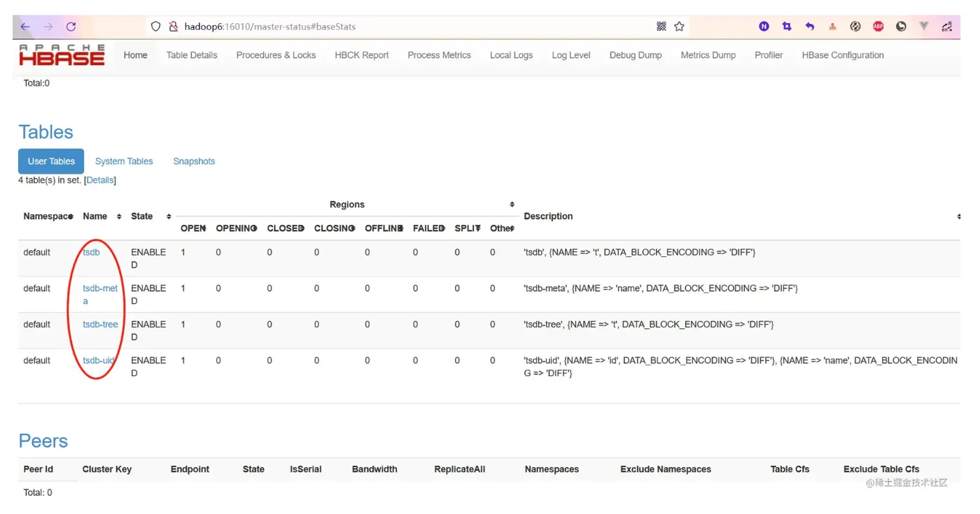Click the tsdb-uid description text
The width and height of the screenshot is (980, 514).
pyautogui.click(x=741, y=367)
